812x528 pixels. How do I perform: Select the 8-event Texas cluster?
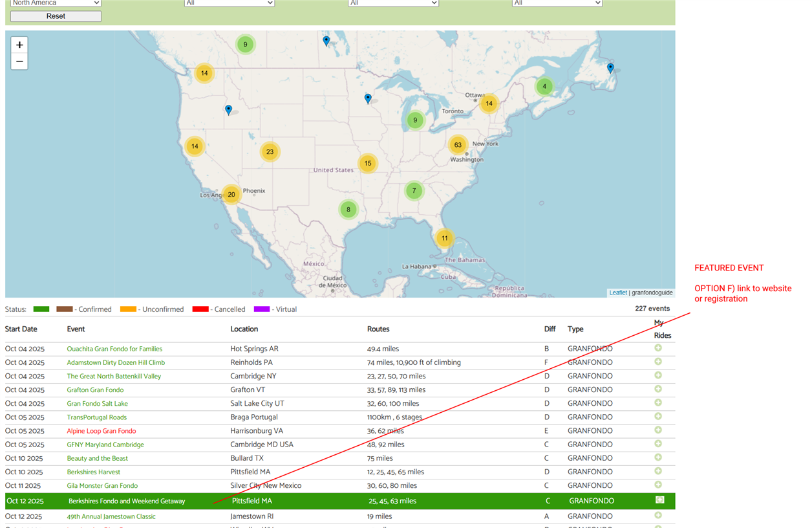coord(348,210)
